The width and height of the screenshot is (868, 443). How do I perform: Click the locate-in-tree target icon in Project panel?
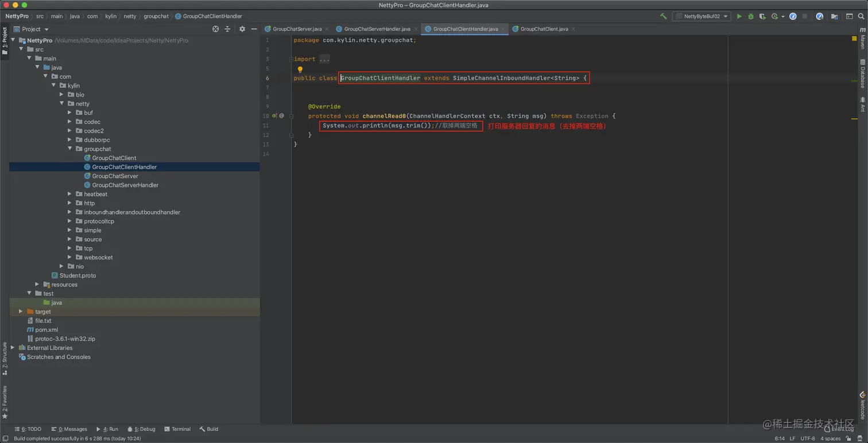215,29
